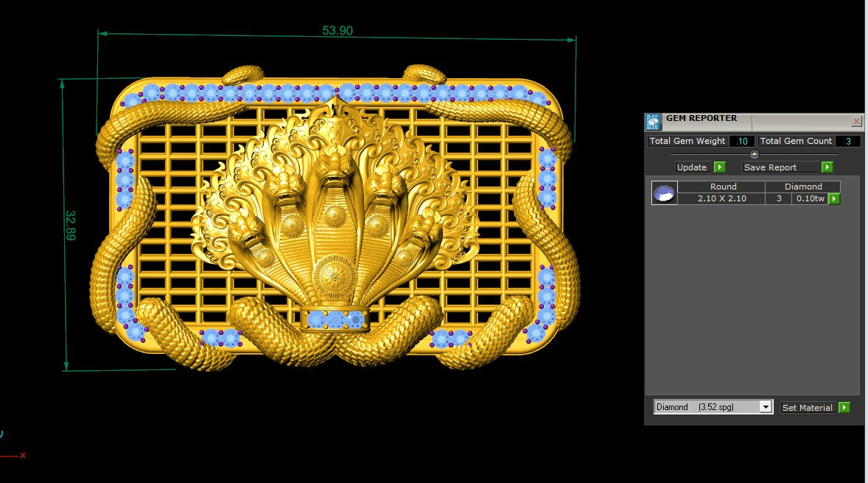
Task: Click the 32.89 height dimension label
Action: pos(70,226)
